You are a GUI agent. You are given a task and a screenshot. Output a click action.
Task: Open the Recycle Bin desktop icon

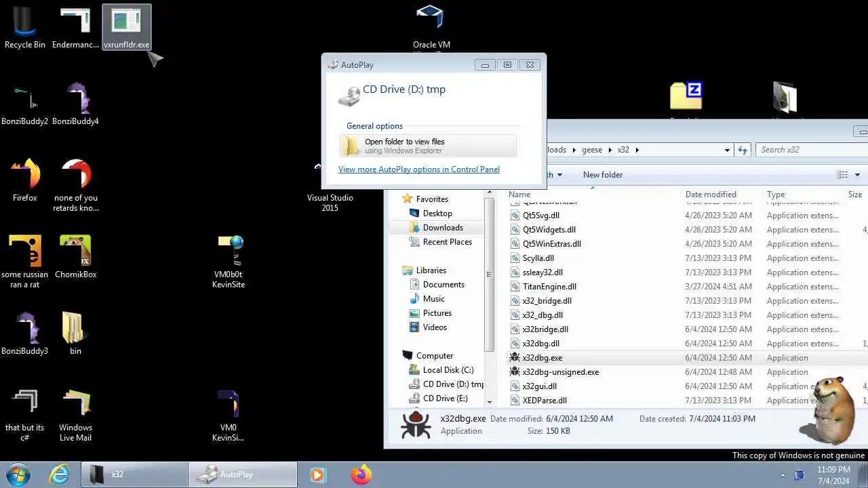tap(25, 27)
